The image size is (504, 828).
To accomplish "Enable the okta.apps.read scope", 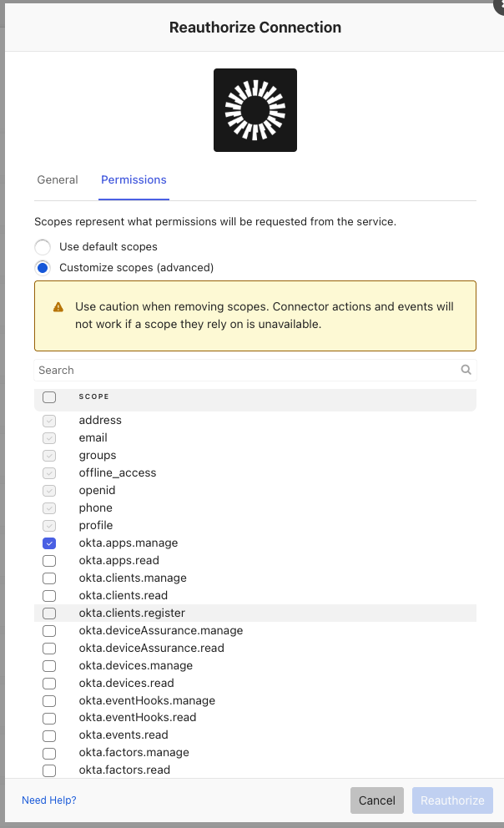I will click(49, 560).
